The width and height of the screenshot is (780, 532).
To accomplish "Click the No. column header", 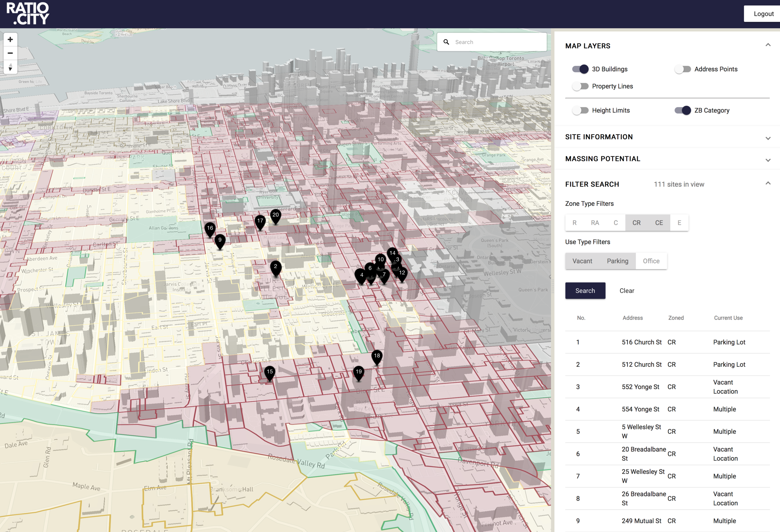I will click(x=581, y=318).
